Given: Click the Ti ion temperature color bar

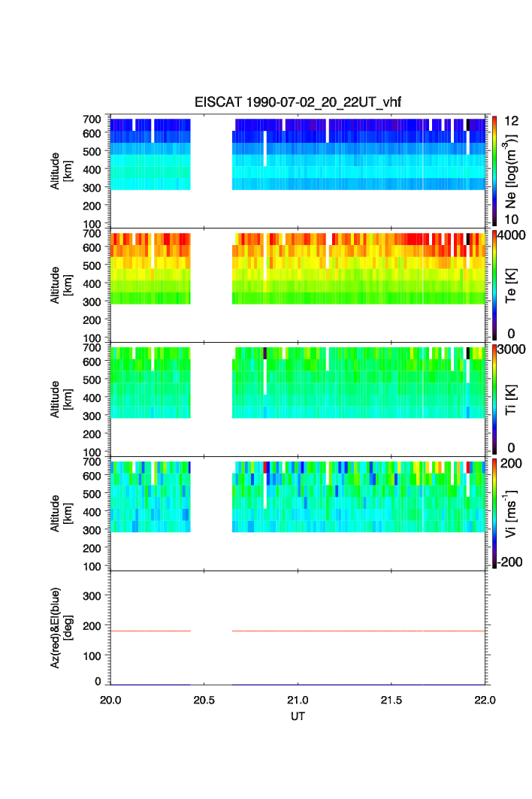Looking at the screenshot, I should 494,400.
